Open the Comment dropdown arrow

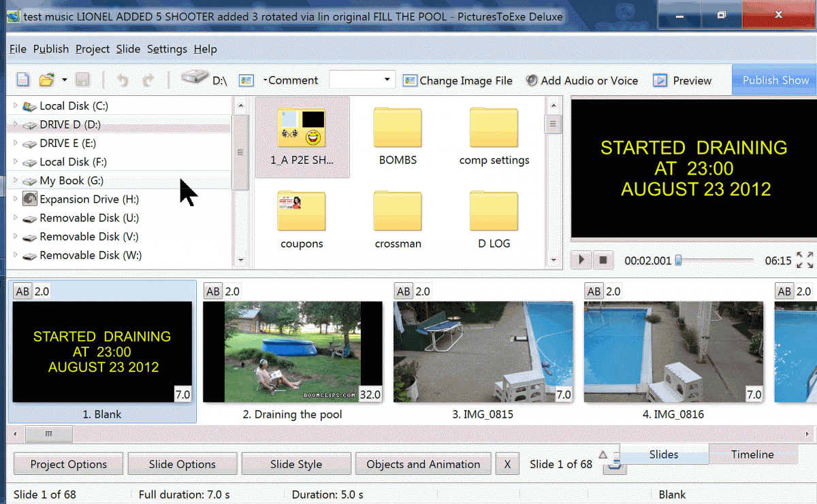click(x=265, y=80)
